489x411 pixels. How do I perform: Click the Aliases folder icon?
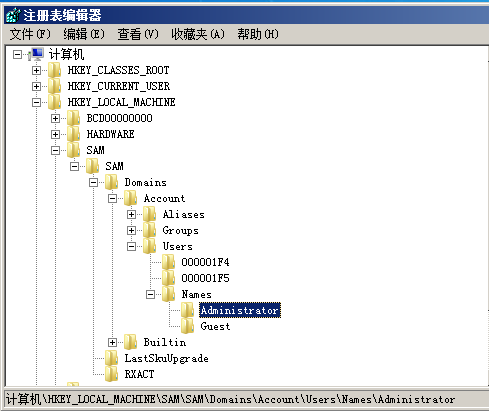click(150, 214)
